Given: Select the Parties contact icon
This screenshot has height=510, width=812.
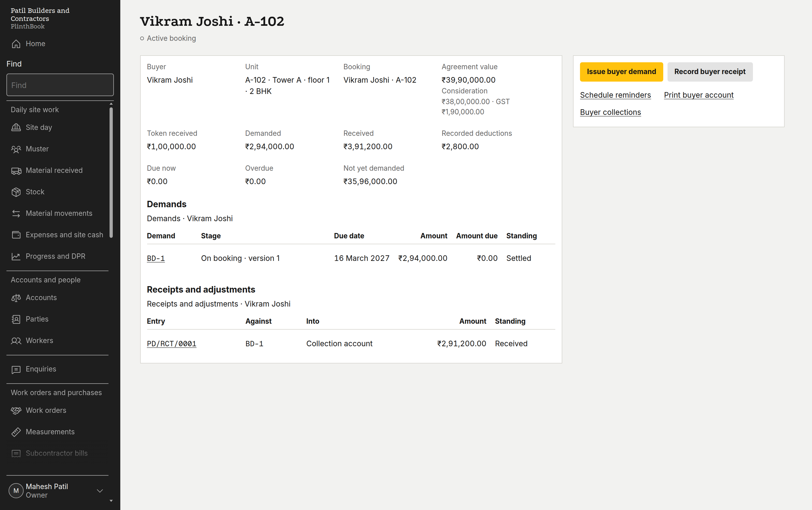Looking at the screenshot, I should 16,319.
